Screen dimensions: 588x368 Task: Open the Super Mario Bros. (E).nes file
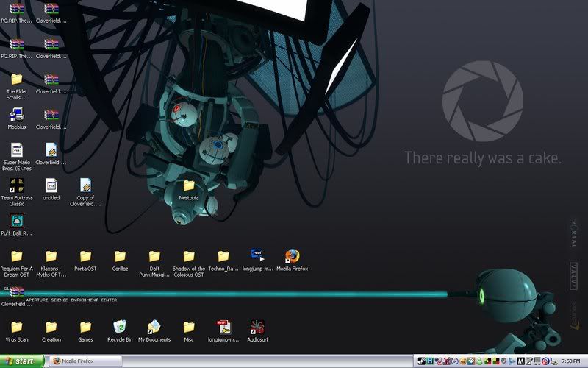tap(17, 149)
